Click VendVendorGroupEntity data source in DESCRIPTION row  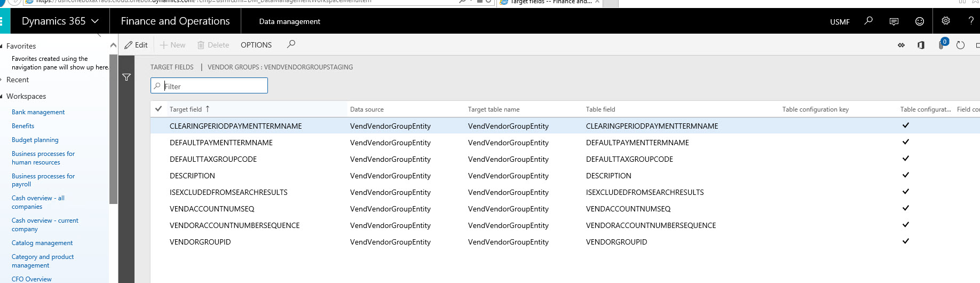[390, 176]
